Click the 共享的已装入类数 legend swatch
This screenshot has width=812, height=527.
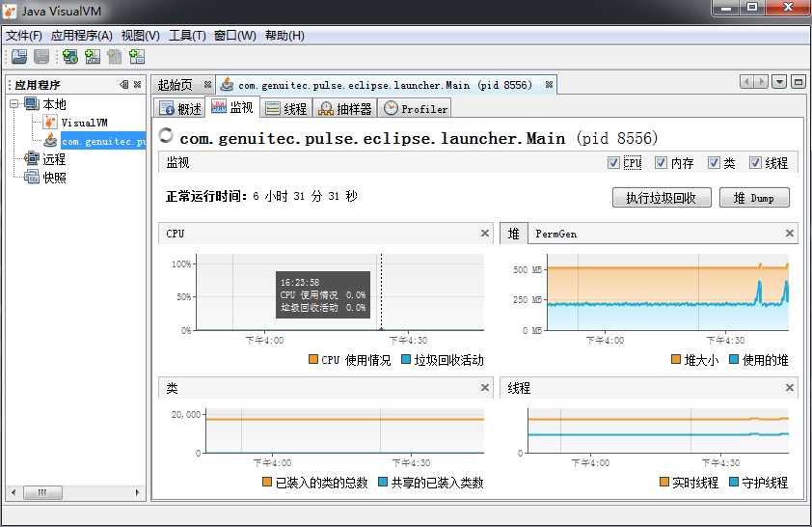(x=383, y=482)
